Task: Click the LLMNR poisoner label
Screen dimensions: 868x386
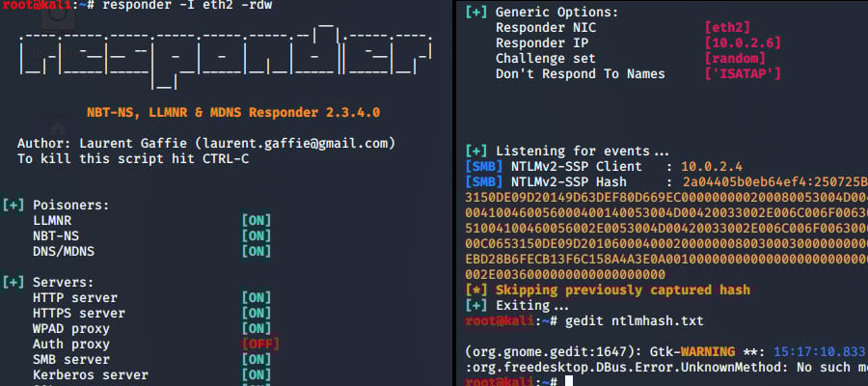Action: [x=52, y=221]
